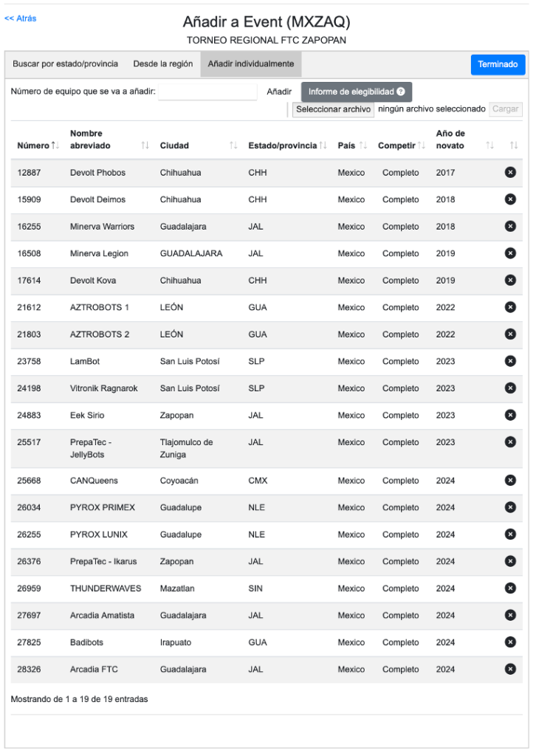
Task: Remove team 12887 Devolt Phobos
Action: point(509,172)
